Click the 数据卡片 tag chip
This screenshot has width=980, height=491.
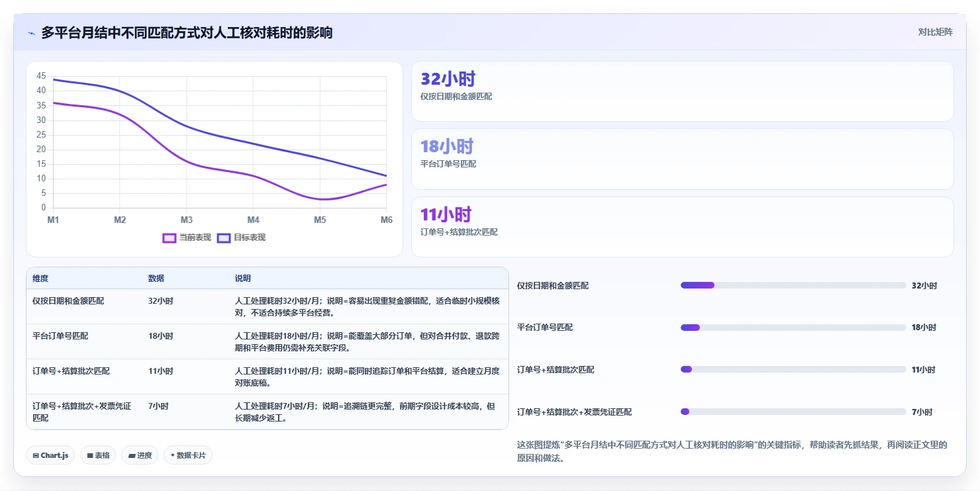click(x=188, y=455)
